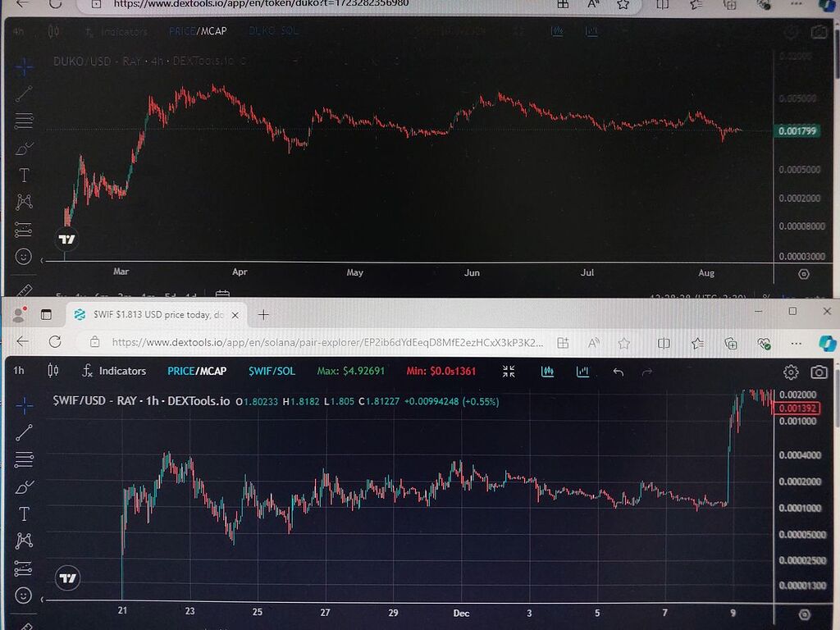Choose the brush tool in the DUKO chart

tap(24, 148)
